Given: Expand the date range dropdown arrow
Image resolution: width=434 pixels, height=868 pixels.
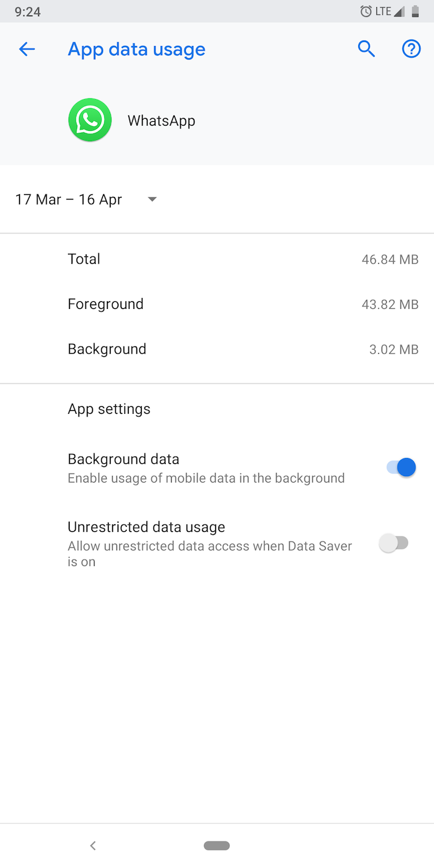Looking at the screenshot, I should click(x=152, y=200).
